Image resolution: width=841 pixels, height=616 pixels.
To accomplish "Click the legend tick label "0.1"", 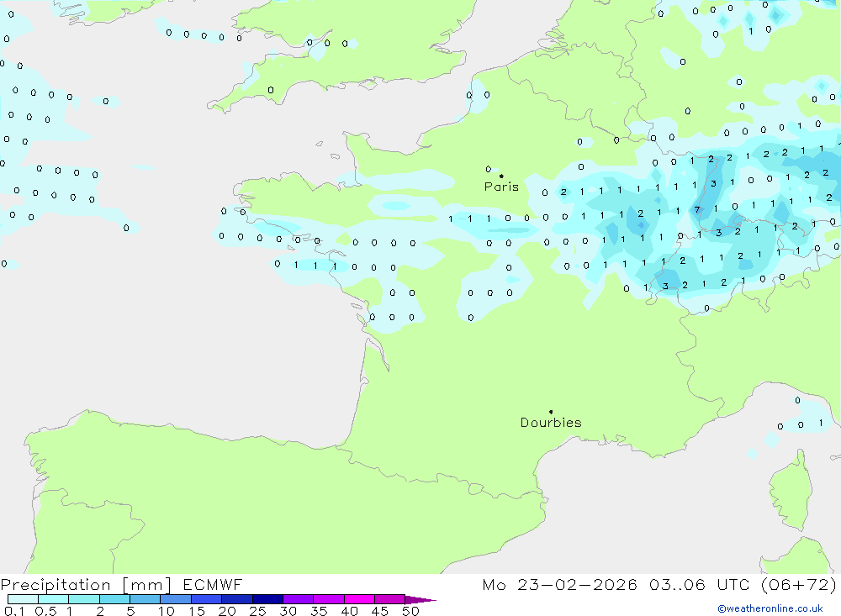I will point(14,611).
